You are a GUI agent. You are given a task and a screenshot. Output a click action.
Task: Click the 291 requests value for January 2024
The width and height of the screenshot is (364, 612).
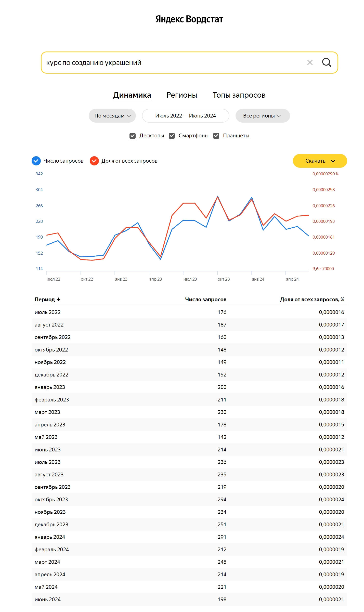pos(222,537)
